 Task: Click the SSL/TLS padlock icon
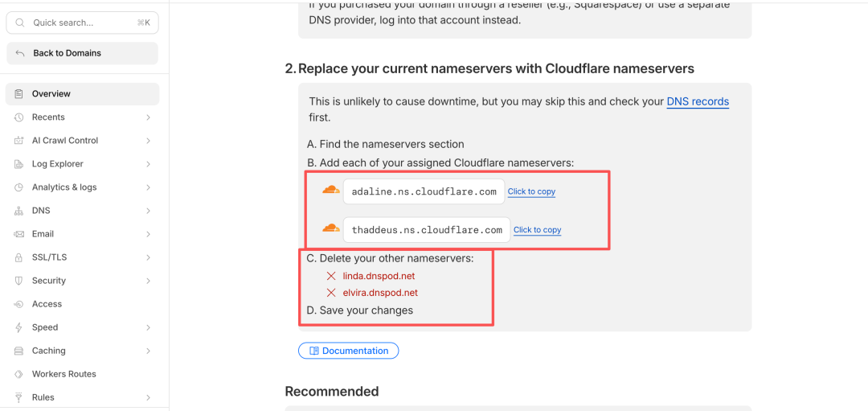[x=18, y=257]
